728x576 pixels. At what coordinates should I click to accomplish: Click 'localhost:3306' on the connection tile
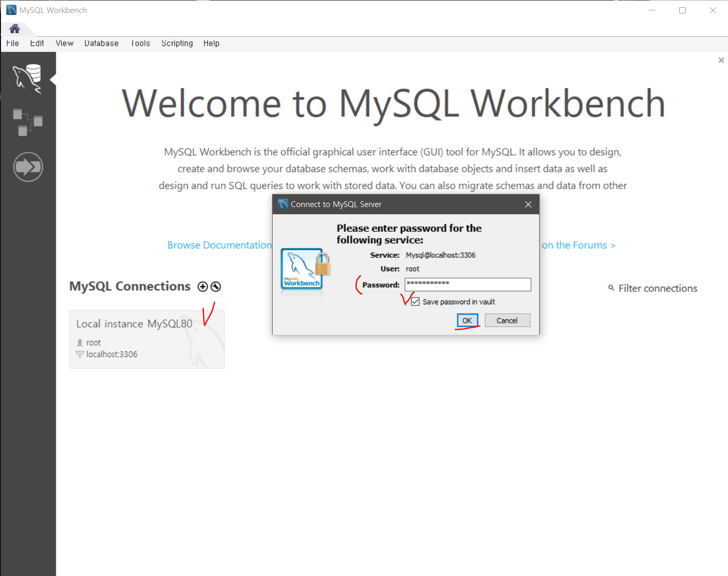pyautogui.click(x=112, y=355)
